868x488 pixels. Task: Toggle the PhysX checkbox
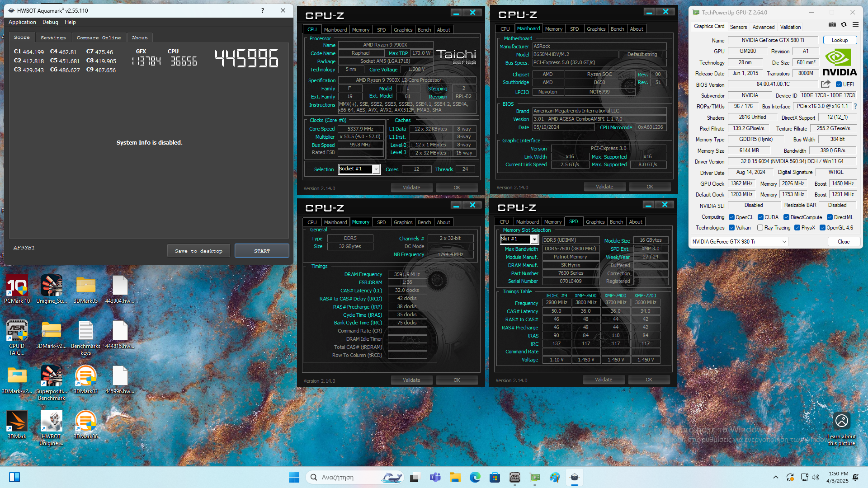click(797, 228)
